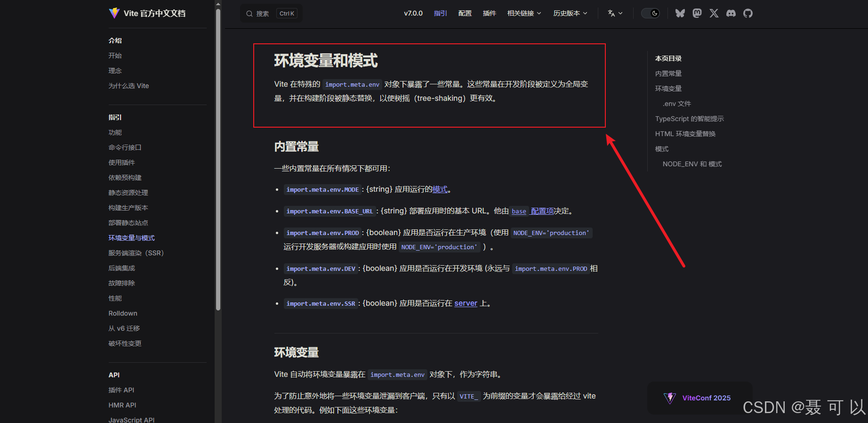Open sidebar item 依赖预构建
Screen dimensions: 868x423
point(125,178)
